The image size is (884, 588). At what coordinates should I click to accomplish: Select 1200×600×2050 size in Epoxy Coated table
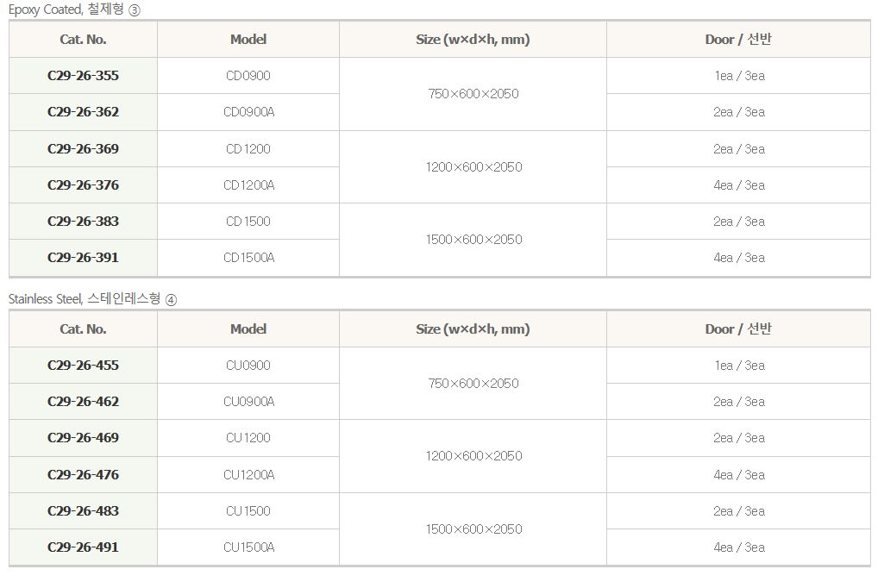[x=473, y=167]
